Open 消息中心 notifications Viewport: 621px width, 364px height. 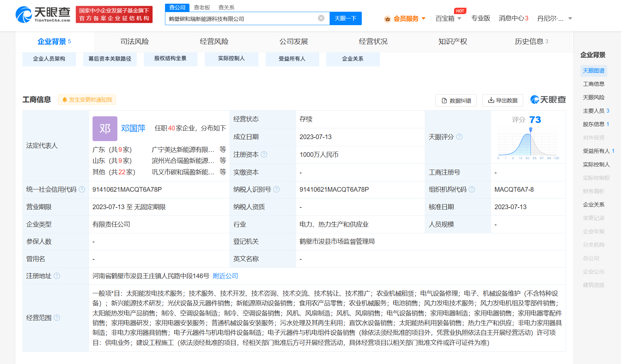(x=513, y=18)
